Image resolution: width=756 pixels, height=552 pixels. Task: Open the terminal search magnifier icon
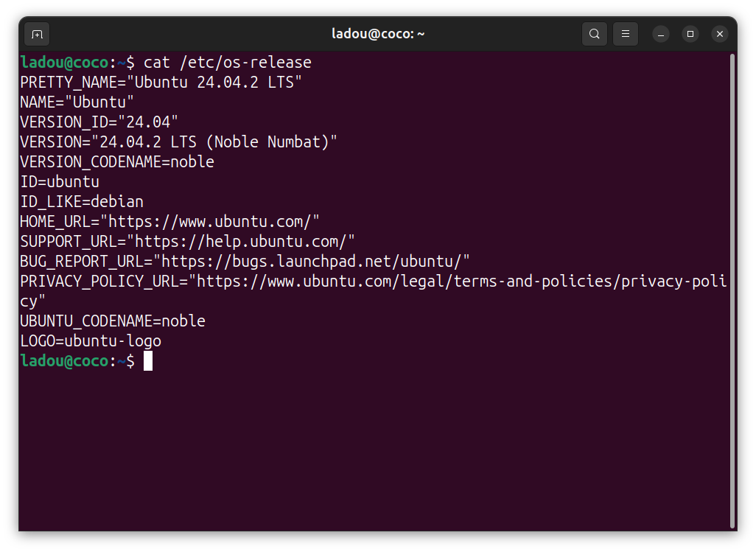594,34
